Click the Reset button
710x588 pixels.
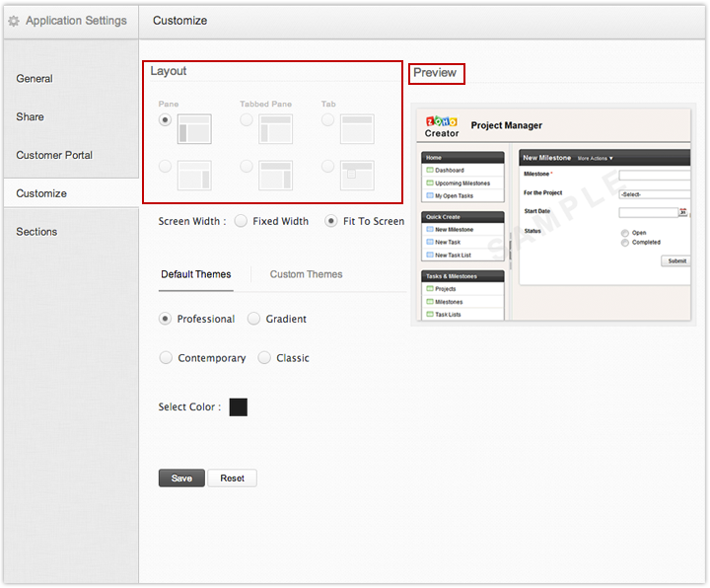point(232,478)
